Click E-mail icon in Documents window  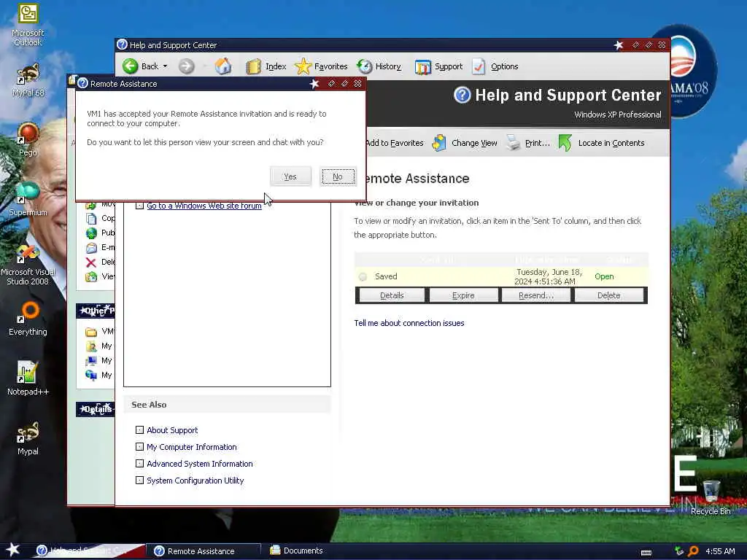[91, 248]
